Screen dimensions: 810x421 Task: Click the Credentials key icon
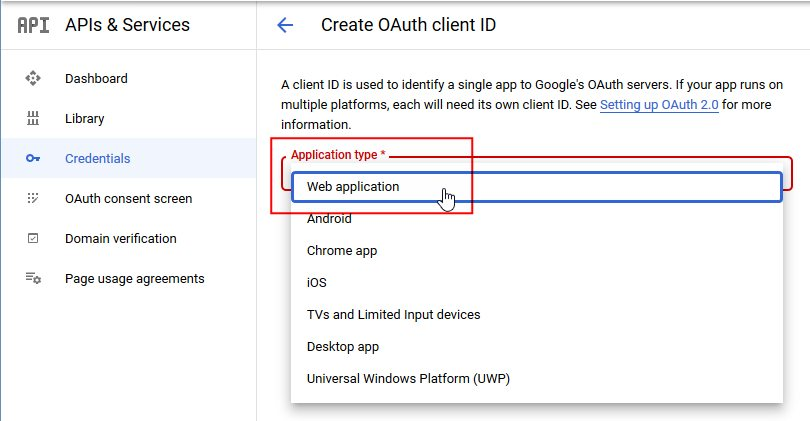coord(33,158)
